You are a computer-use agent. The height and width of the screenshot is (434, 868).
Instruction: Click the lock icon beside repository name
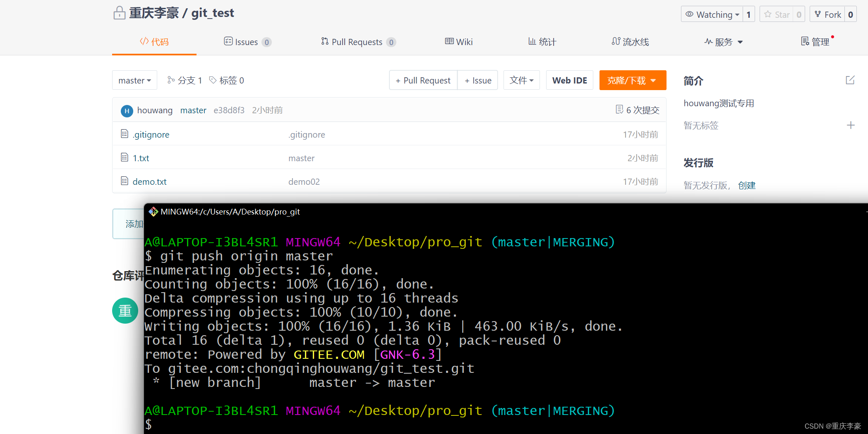[x=119, y=13]
